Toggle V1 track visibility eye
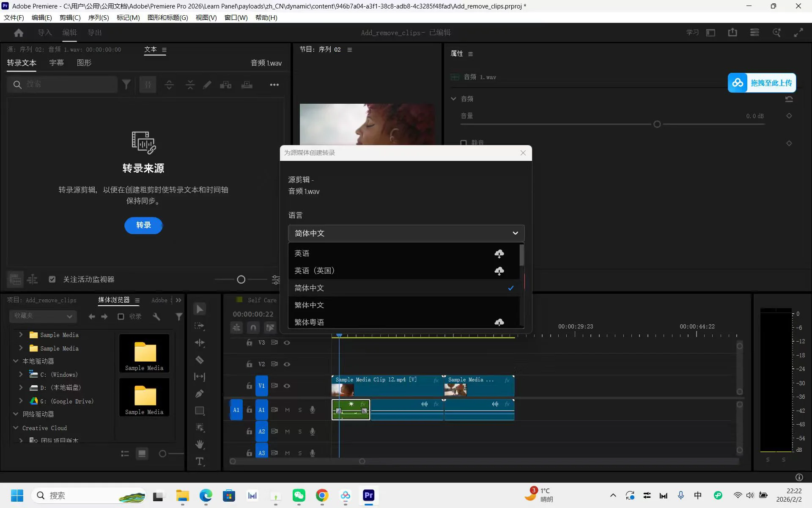Viewport: 812px width, 508px height. pyautogui.click(x=287, y=386)
